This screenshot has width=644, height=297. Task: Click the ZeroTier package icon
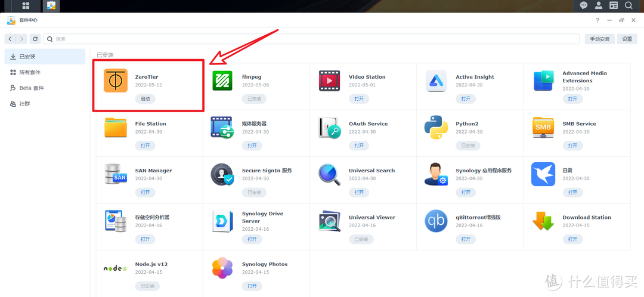click(116, 81)
